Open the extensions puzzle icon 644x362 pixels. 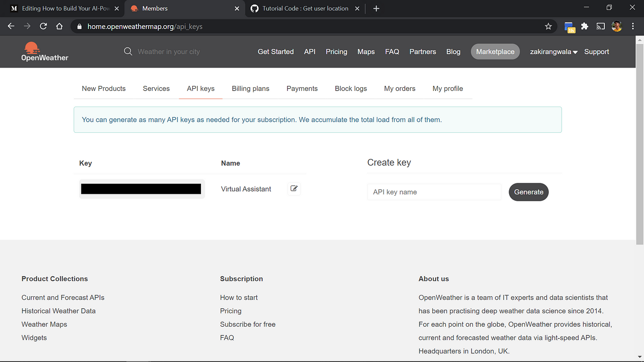585,27
